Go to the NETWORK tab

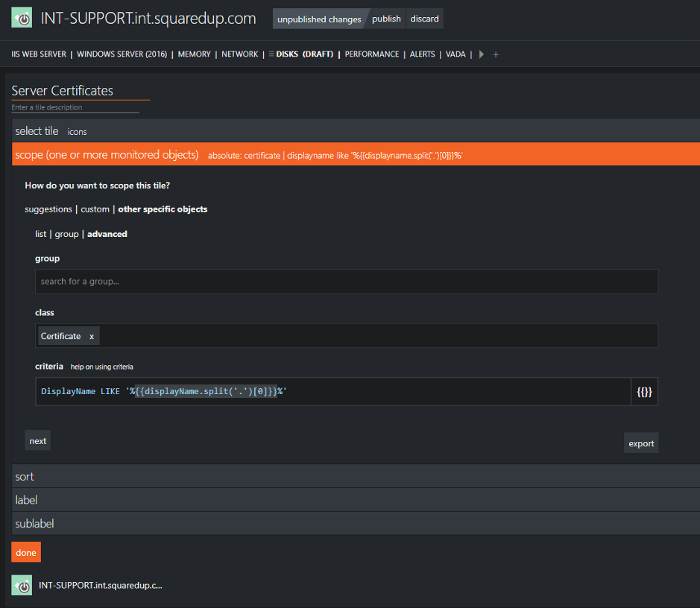coord(240,54)
